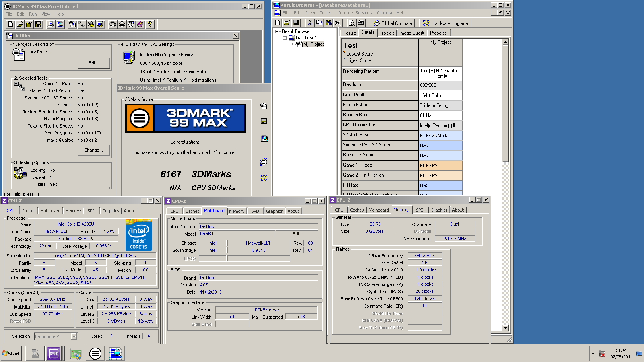The height and width of the screenshot is (362, 644).
Task: Click 61.7 FPS Game 2 cell
Action: 441,176
